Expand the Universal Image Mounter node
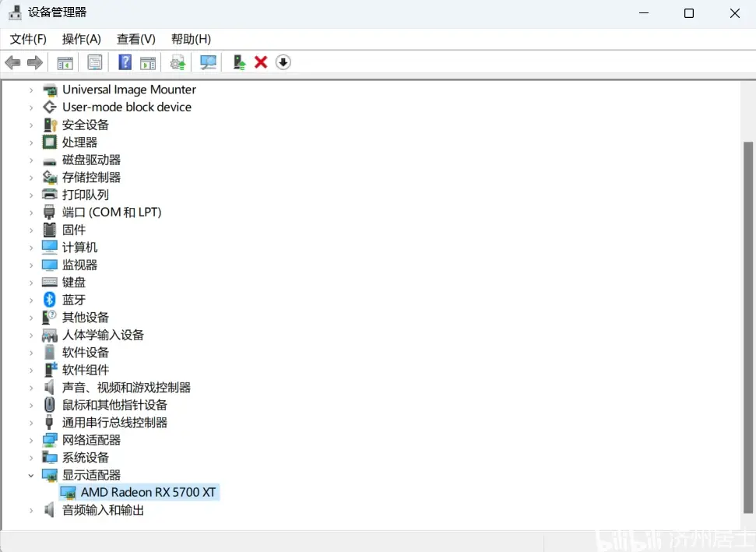The width and height of the screenshot is (756, 552). pos(31,90)
